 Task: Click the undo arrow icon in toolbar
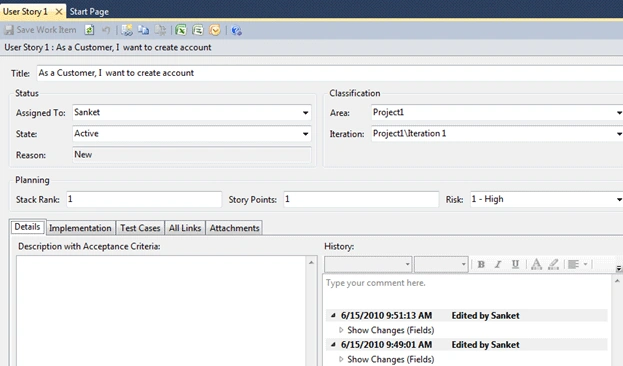tap(106, 30)
